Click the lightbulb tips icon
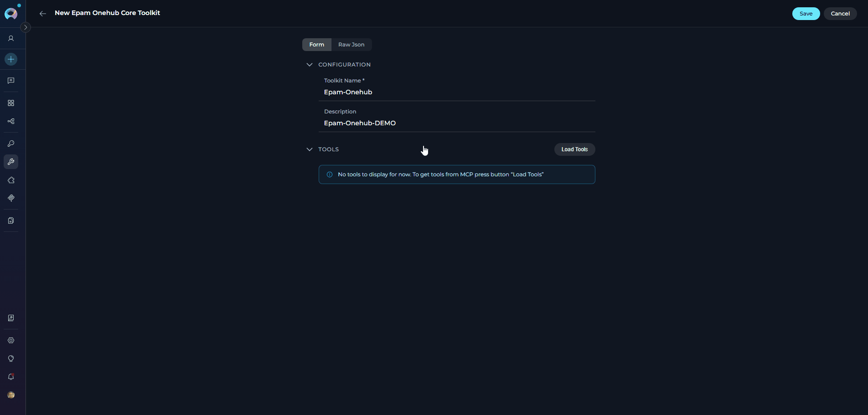868x415 pixels. (11, 359)
